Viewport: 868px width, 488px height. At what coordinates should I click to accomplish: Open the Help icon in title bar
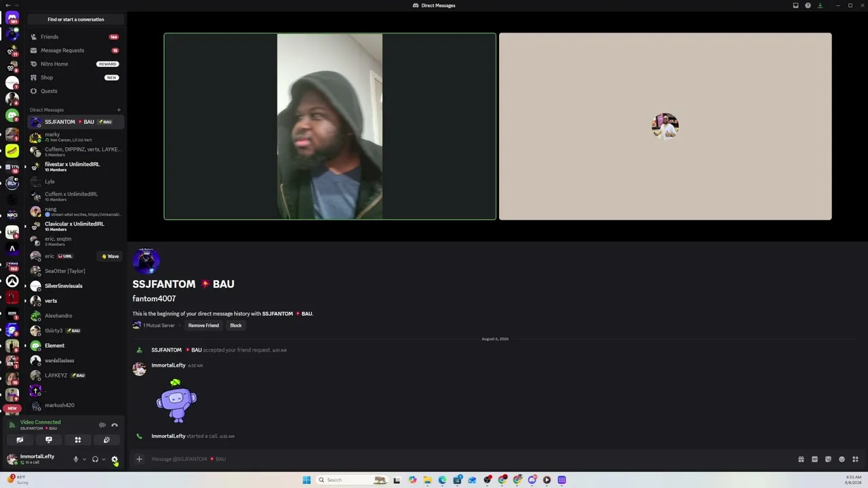point(808,5)
